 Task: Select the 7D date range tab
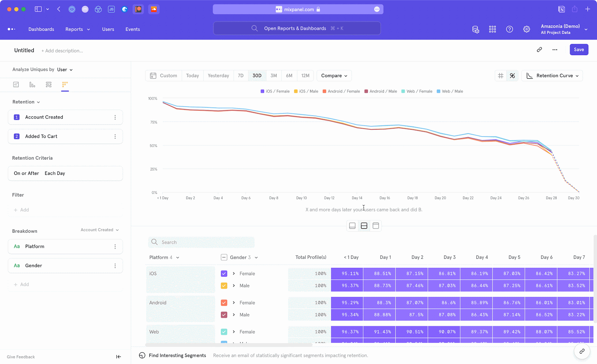[x=241, y=76]
